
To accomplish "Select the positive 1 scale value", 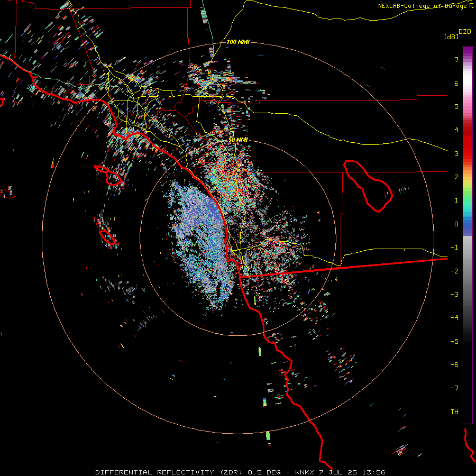I will point(456,200).
